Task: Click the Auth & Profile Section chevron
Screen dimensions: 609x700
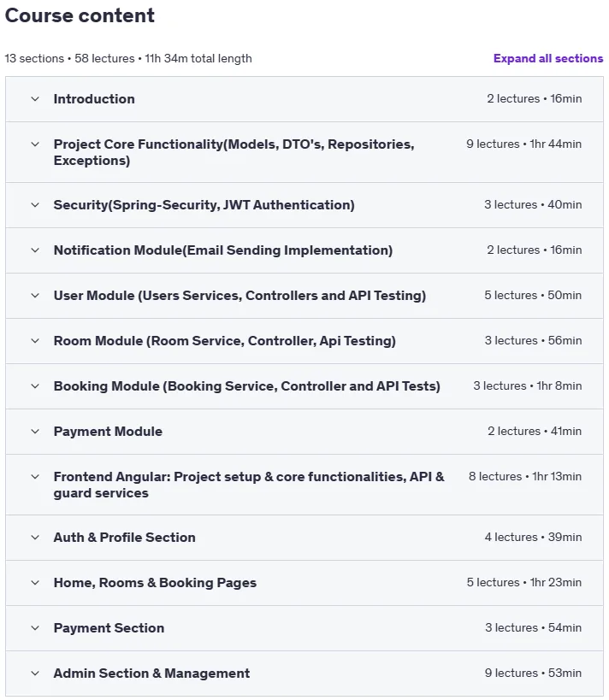Action: pos(35,538)
